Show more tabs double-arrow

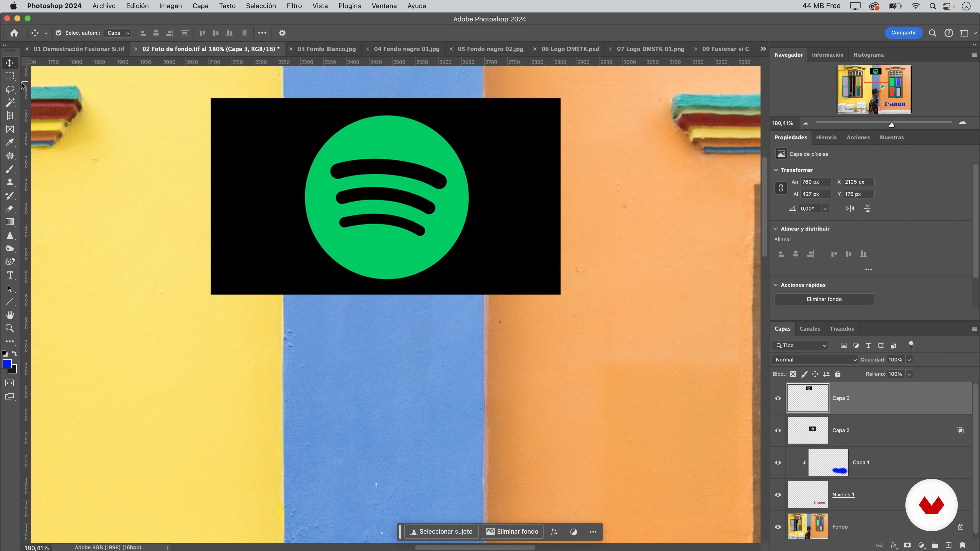(763, 49)
